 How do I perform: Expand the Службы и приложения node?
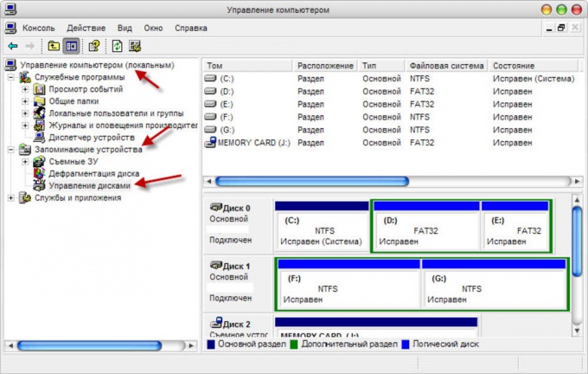click(11, 197)
